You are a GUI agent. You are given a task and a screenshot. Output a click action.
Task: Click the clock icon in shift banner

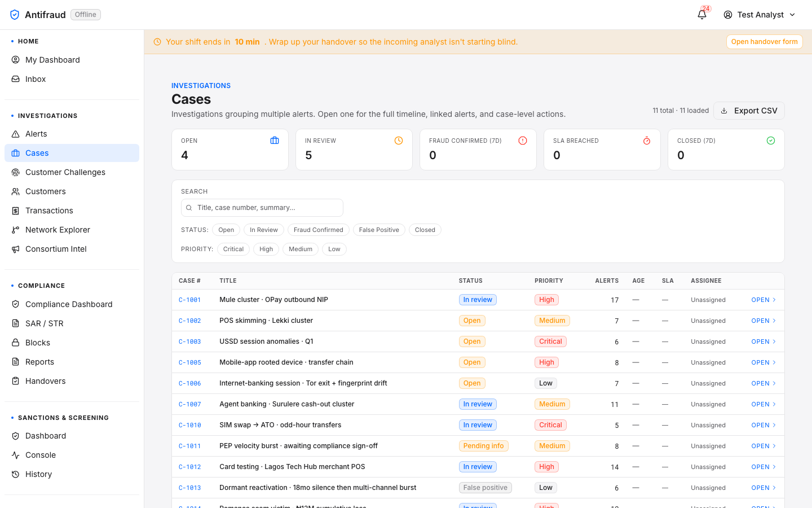coord(157,42)
